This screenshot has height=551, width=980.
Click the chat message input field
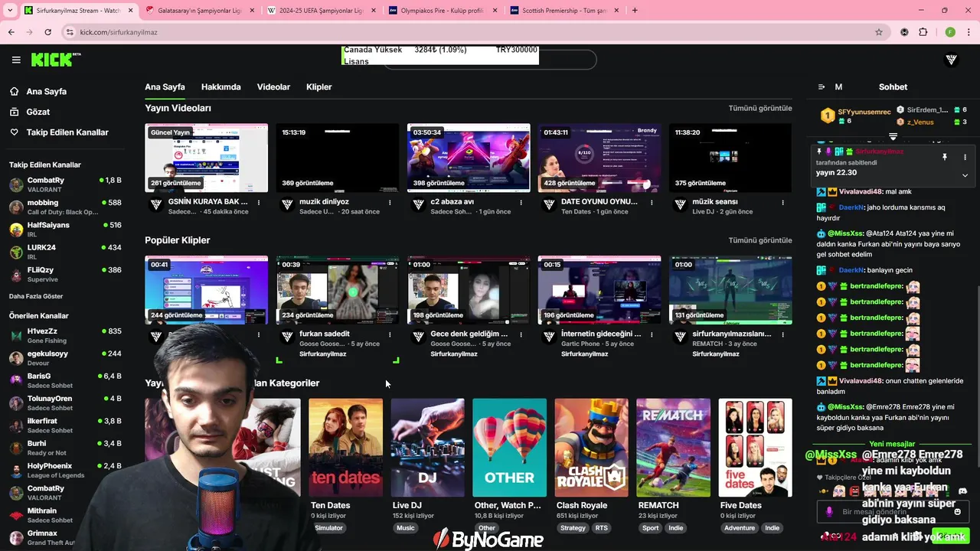(x=893, y=511)
